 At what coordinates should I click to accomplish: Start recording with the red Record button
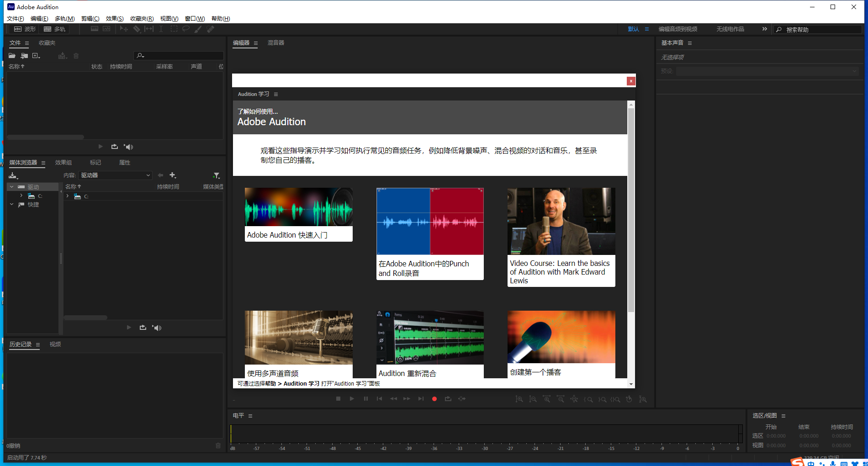pos(434,398)
